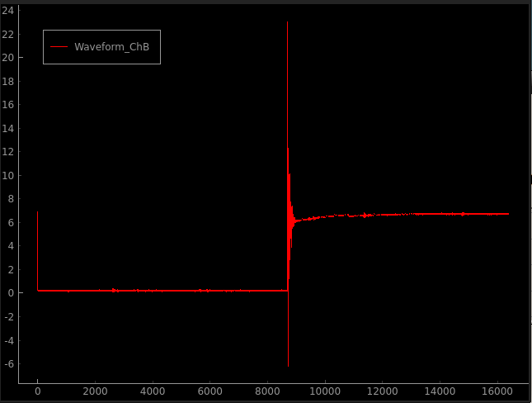
Task: Click the bottom of the negative spike near -6
Action: click(x=288, y=363)
